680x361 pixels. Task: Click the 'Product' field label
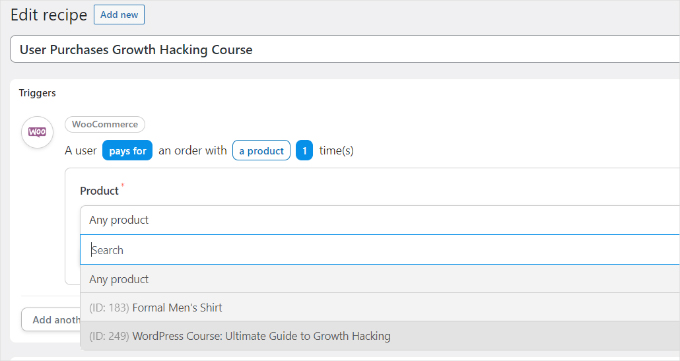99,191
